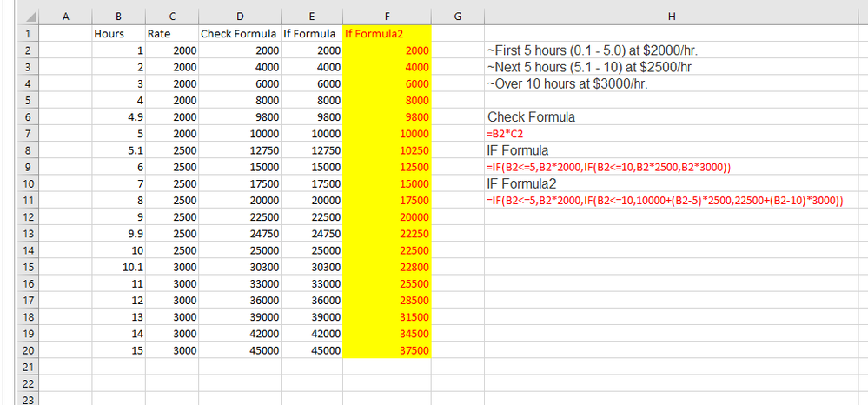Select Rate cell in row 8
The image size is (868, 405).
(x=172, y=150)
